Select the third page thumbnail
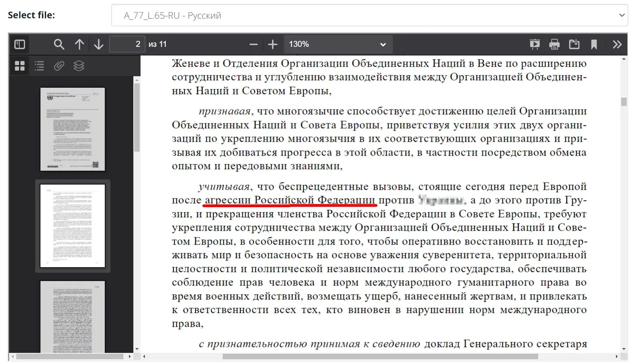This screenshot has width=637, height=364. pos(72,318)
